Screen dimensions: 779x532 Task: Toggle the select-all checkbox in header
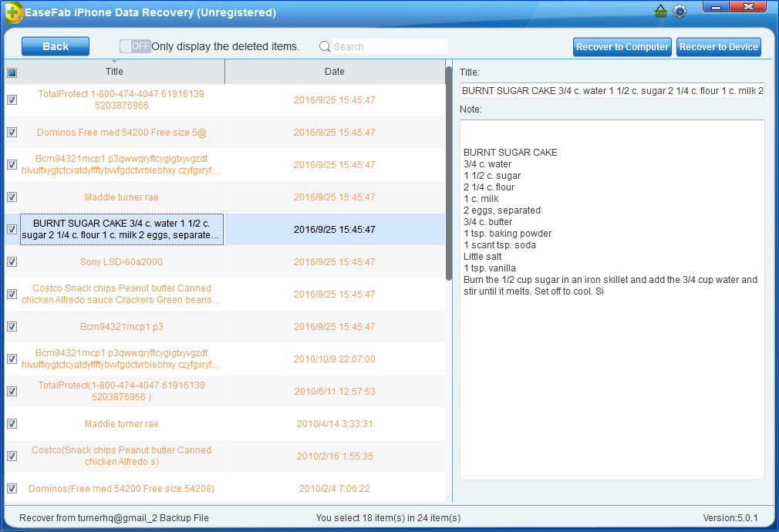[12, 73]
